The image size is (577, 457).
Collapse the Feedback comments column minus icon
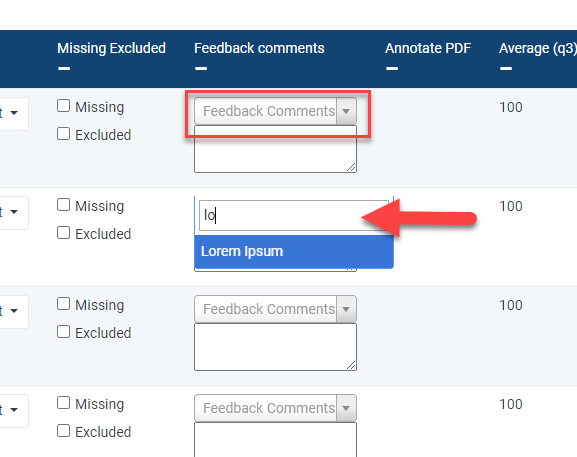tap(201, 68)
